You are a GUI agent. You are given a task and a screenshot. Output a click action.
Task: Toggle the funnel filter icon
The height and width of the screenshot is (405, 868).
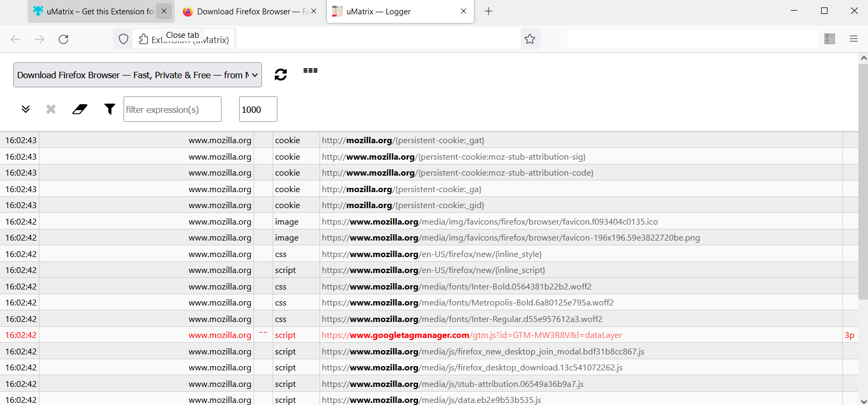pyautogui.click(x=110, y=109)
